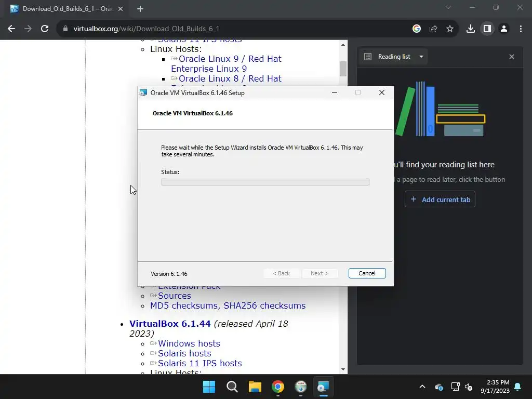Viewport: 532px width, 399px height.
Task: Open the Chrome profile icon
Action: point(504,29)
